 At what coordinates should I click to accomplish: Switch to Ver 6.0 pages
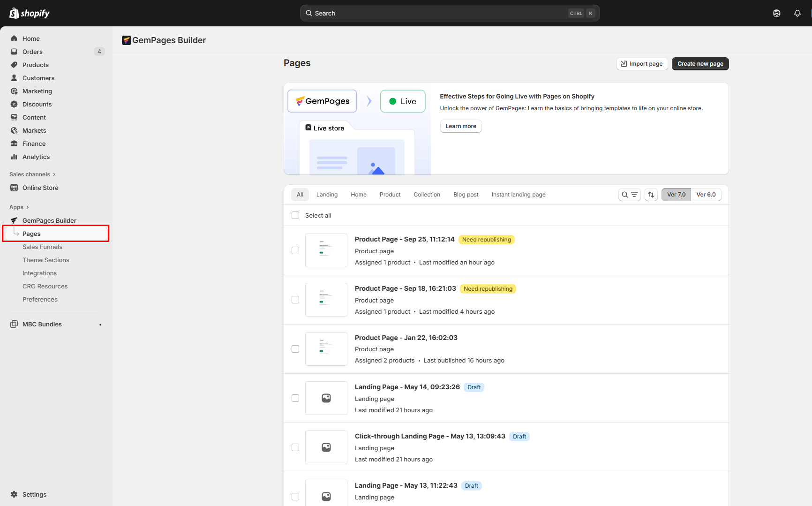point(706,195)
